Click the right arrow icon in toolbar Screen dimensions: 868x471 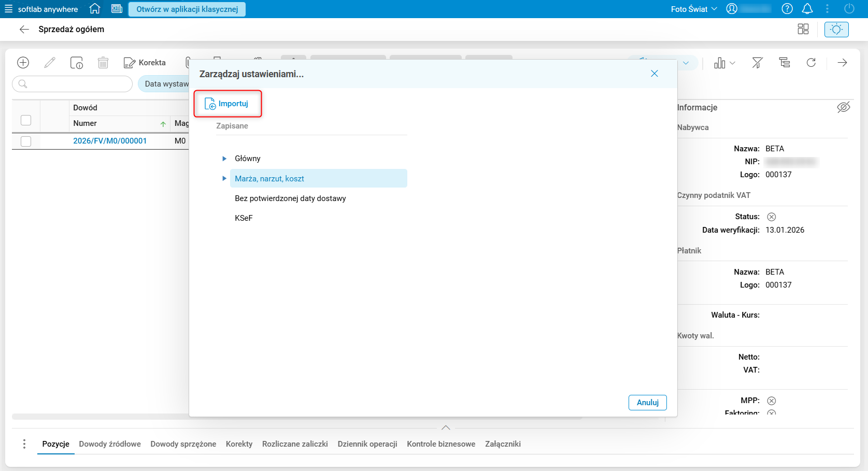(843, 63)
